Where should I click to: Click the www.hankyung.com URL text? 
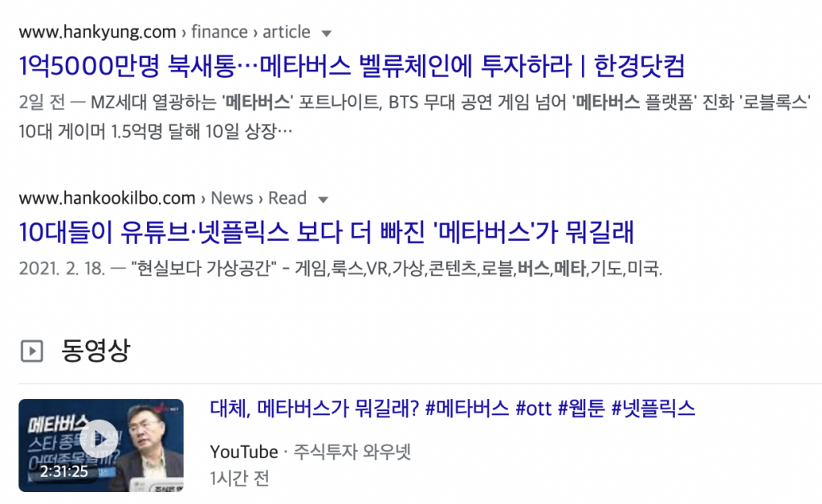tap(97, 32)
